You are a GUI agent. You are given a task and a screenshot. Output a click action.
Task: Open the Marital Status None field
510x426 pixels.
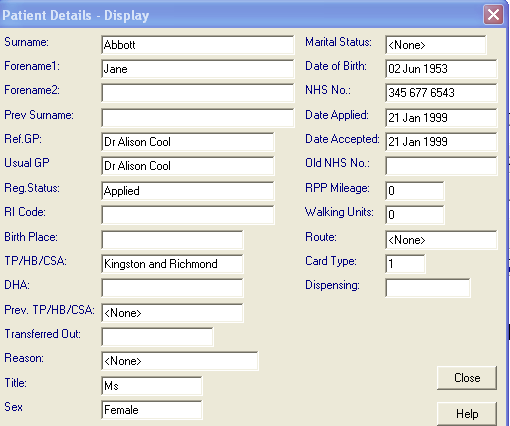(436, 45)
